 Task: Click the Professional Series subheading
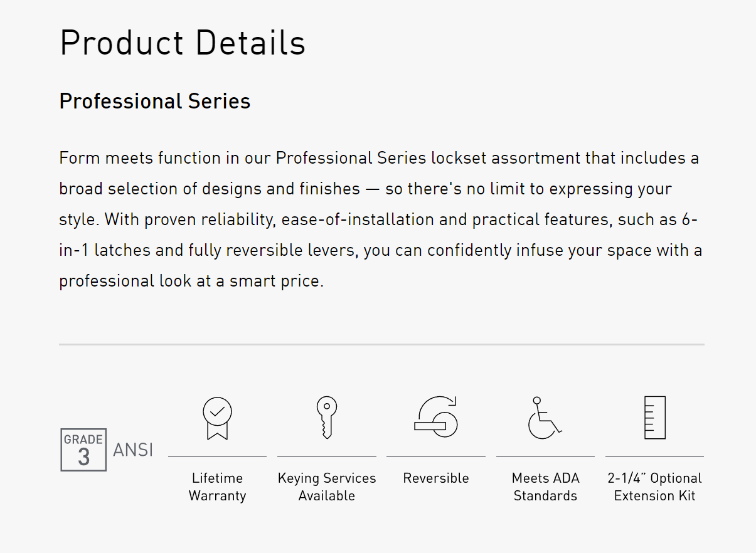coord(155,102)
